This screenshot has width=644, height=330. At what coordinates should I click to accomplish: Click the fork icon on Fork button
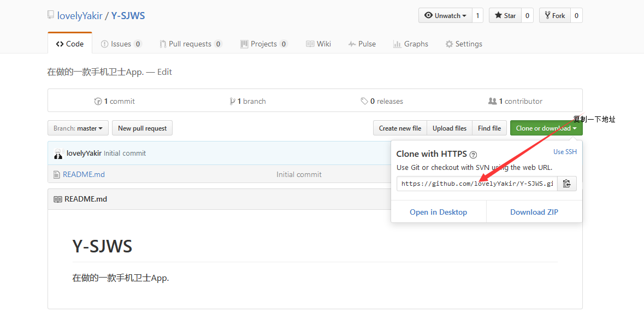pos(547,15)
